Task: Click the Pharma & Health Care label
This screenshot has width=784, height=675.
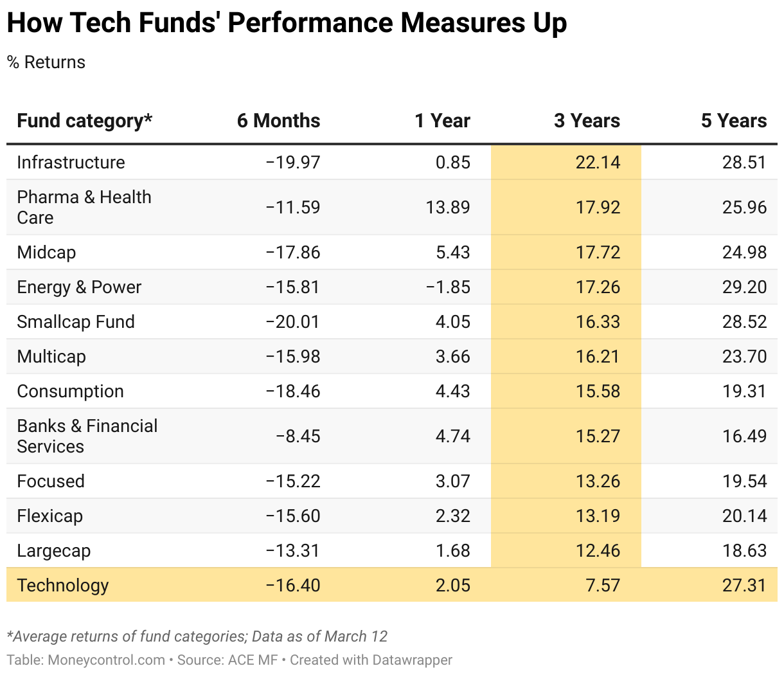Action: [x=84, y=207]
